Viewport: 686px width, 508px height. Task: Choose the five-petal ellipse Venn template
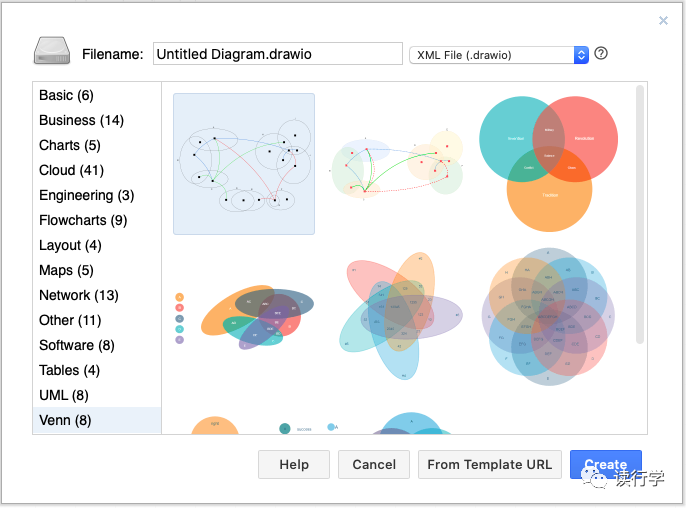click(x=401, y=316)
